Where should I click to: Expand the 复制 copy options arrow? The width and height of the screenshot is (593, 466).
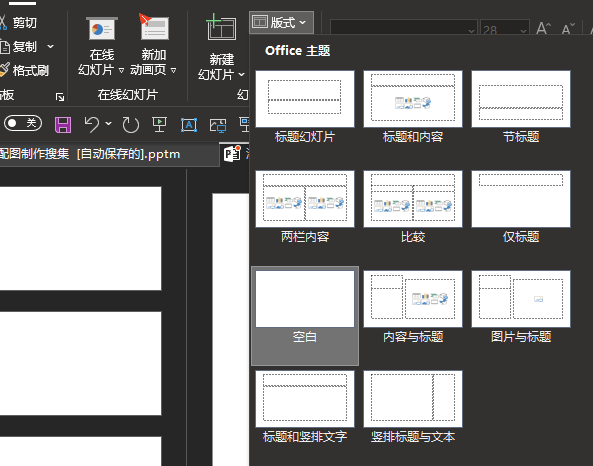point(50,47)
